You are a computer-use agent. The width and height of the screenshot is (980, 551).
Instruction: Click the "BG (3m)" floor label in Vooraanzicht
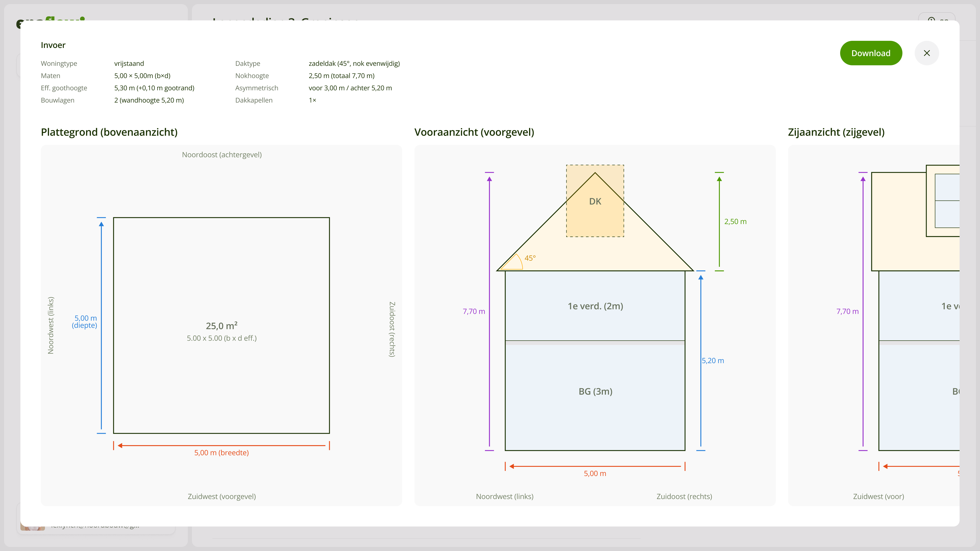click(x=595, y=391)
